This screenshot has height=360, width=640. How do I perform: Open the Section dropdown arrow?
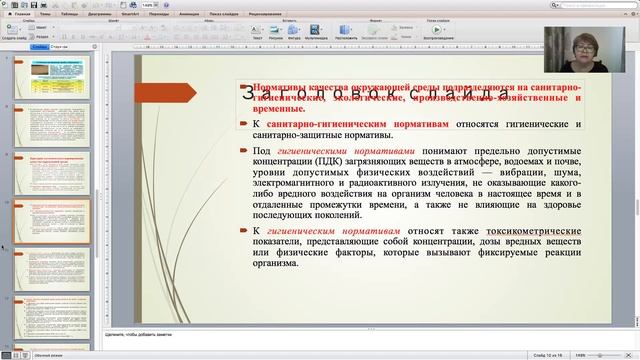point(53,36)
